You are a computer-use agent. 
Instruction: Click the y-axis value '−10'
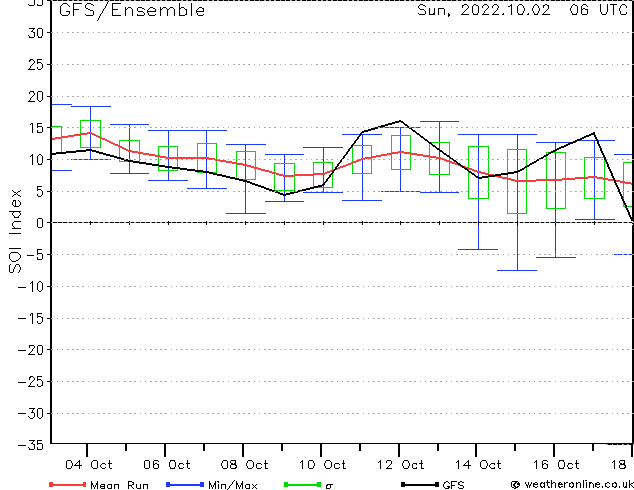[30, 287]
